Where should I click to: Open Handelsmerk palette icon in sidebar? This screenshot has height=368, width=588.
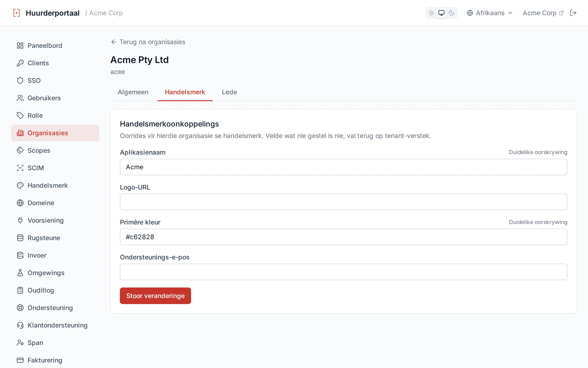(20, 185)
